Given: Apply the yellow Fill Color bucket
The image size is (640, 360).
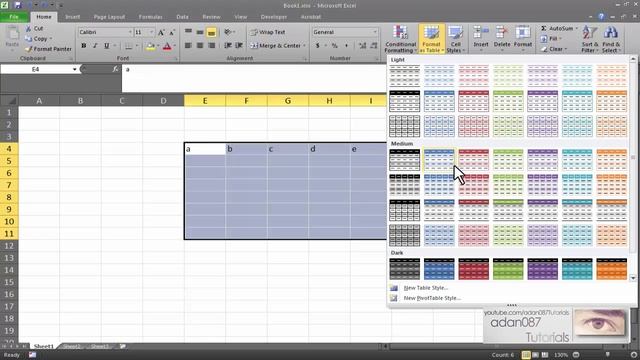Looking at the screenshot, I should tap(150, 47).
